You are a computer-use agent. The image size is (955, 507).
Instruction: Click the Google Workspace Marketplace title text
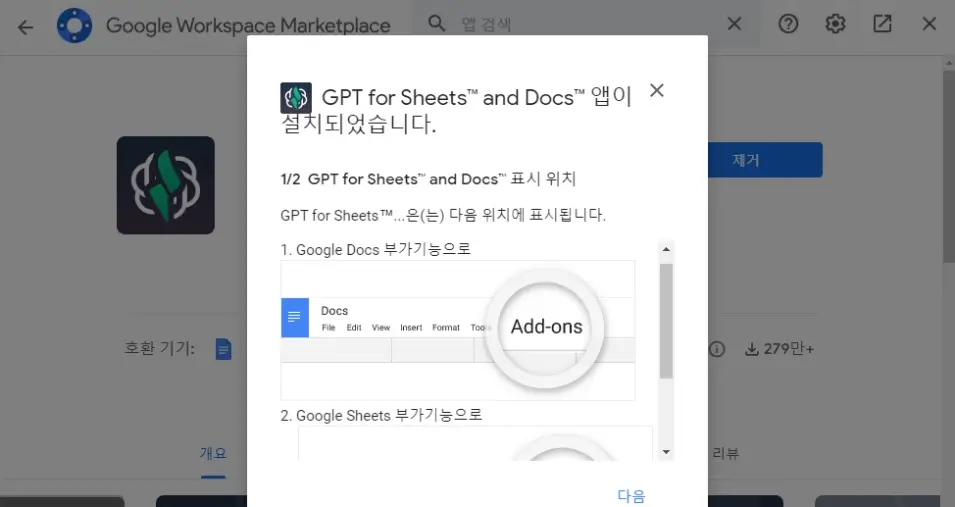[248, 26]
